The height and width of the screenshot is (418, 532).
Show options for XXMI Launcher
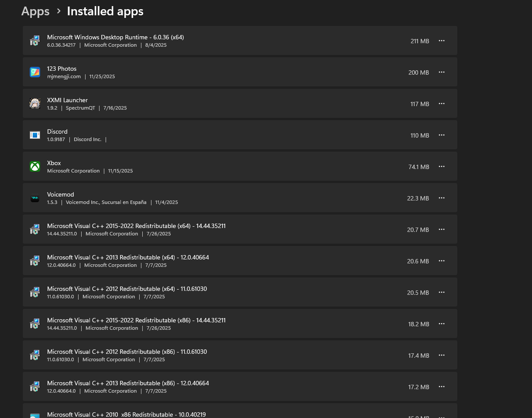(442, 104)
